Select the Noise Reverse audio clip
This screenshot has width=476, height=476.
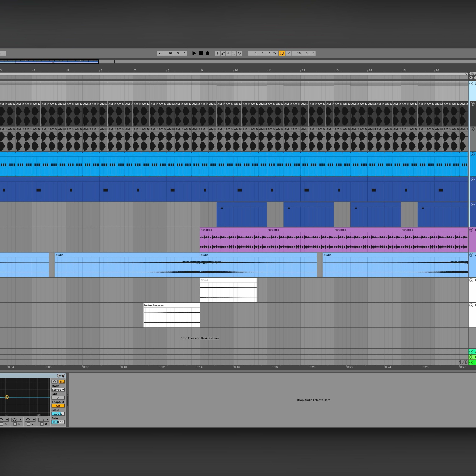pos(172,315)
